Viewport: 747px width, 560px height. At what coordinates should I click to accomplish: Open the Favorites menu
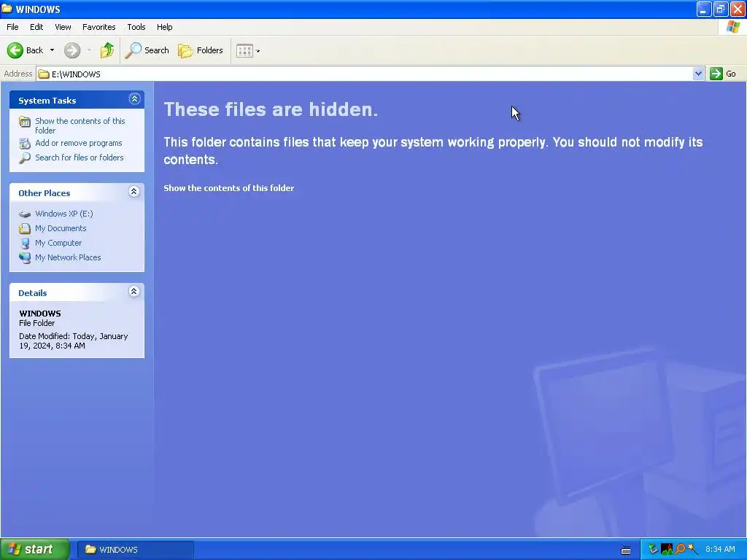[99, 27]
